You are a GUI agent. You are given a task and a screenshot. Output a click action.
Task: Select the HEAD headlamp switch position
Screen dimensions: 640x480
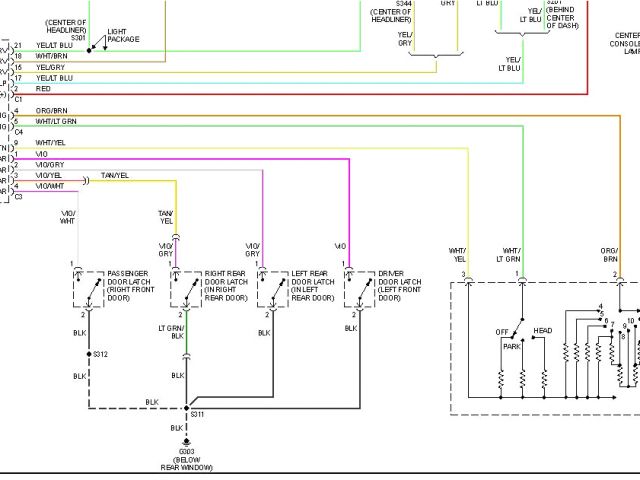click(x=543, y=331)
